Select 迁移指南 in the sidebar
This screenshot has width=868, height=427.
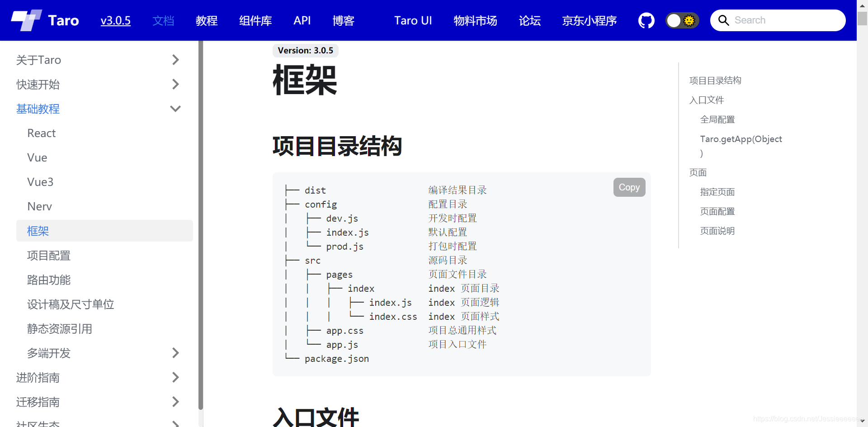tap(38, 402)
